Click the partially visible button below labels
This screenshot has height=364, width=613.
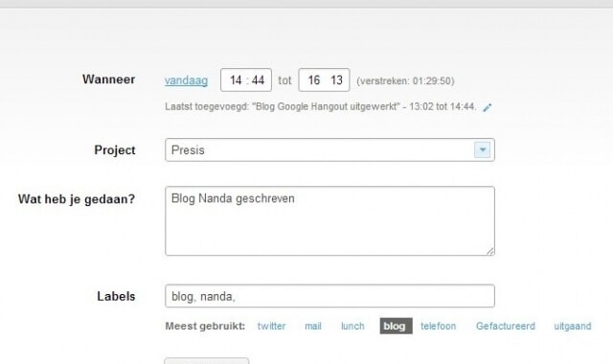click(x=207, y=360)
